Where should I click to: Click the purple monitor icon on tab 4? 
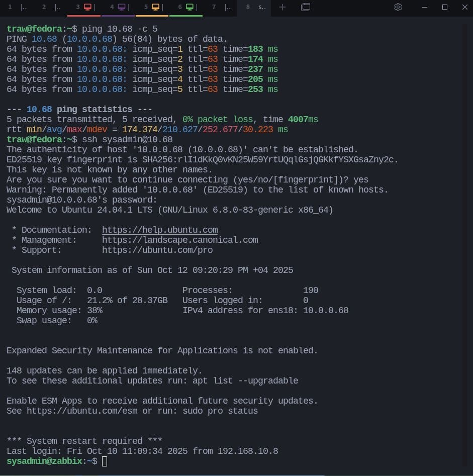pyautogui.click(x=121, y=7)
